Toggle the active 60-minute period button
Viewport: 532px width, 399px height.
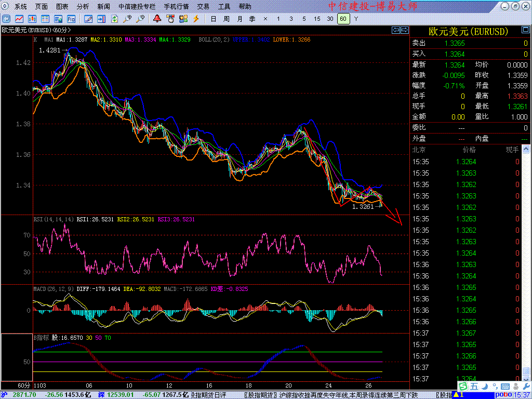point(343,19)
